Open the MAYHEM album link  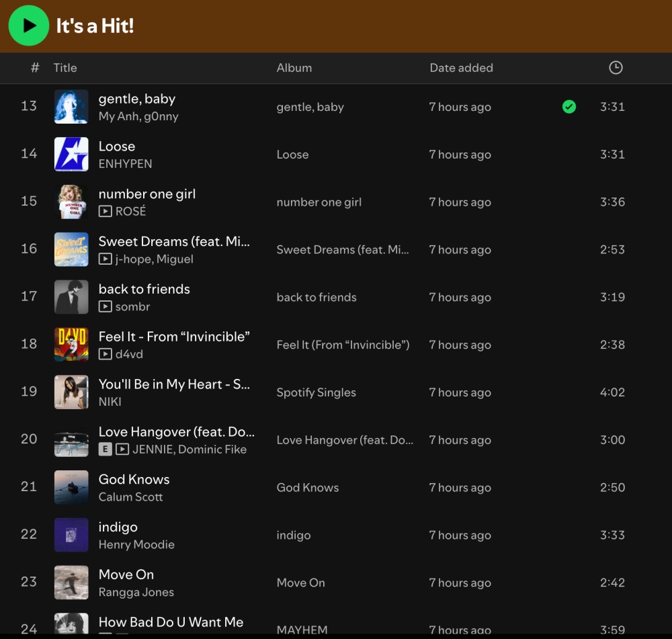pyautogui.click(x=302, y=630)
